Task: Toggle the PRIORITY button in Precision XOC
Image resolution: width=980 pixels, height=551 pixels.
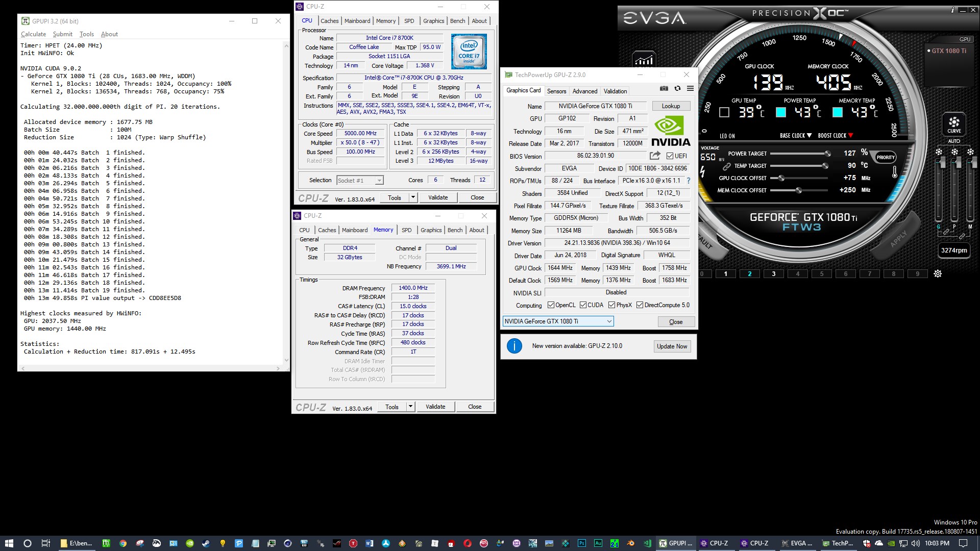Action: 886,157
